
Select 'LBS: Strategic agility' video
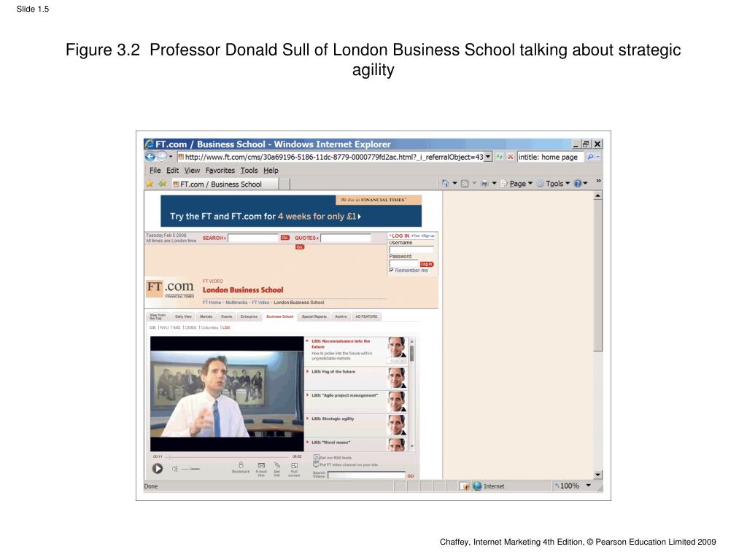click(x=333, y=419)
